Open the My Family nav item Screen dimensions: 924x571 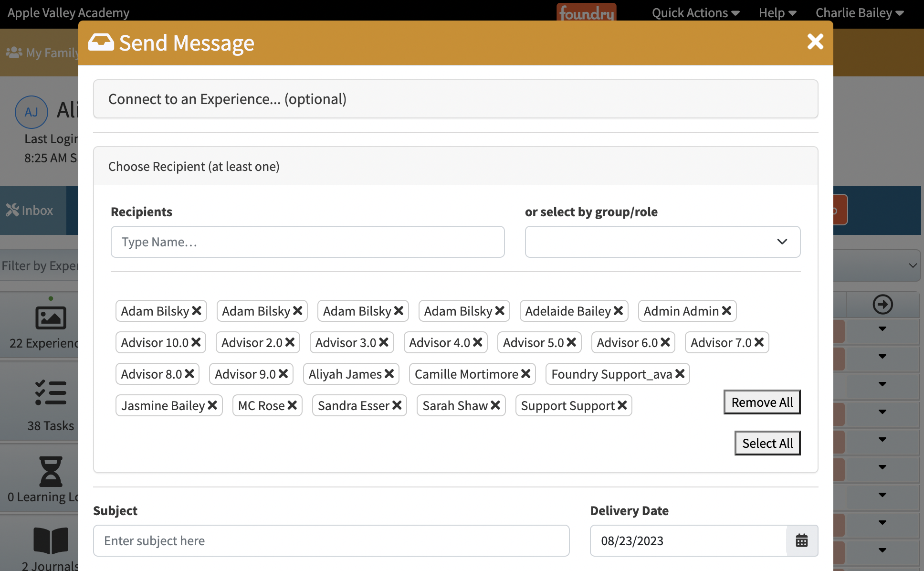(42, 53)
